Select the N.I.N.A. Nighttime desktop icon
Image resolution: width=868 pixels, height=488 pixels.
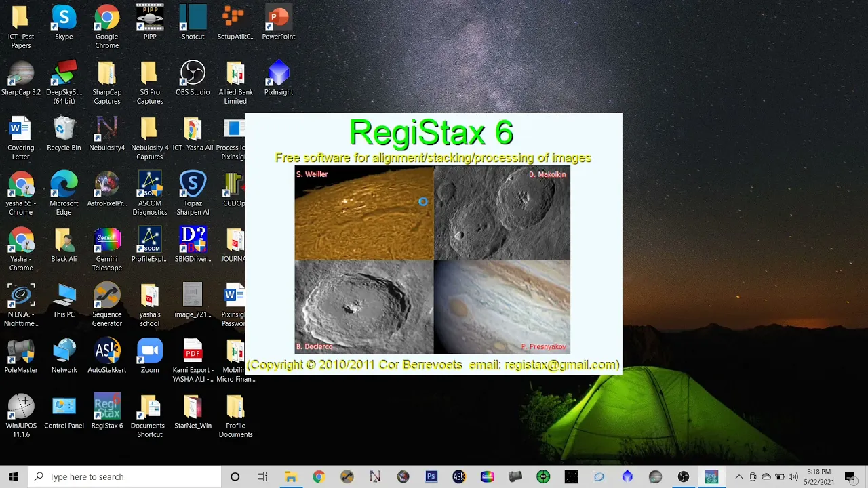[x=21, y=304]
